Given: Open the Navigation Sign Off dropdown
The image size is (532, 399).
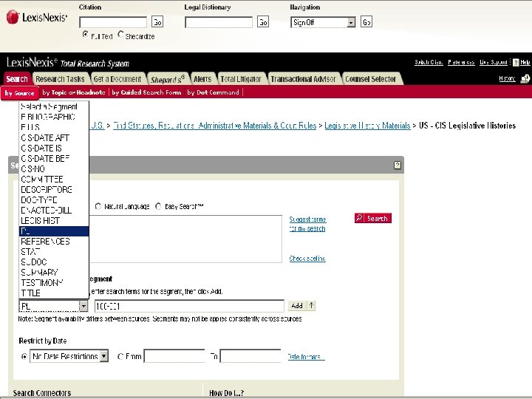Looking at the screenshot, I should [x=323, y=22].
